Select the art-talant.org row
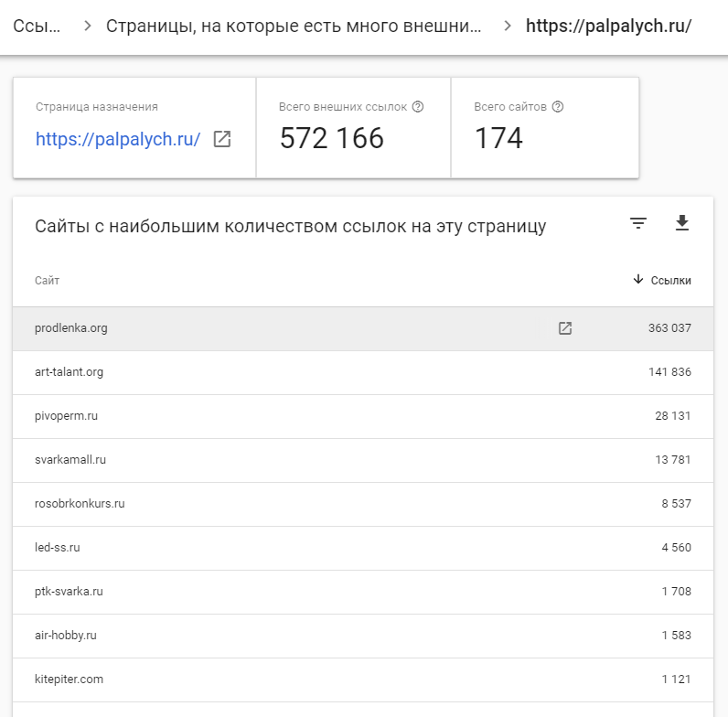 coord(363,372)
